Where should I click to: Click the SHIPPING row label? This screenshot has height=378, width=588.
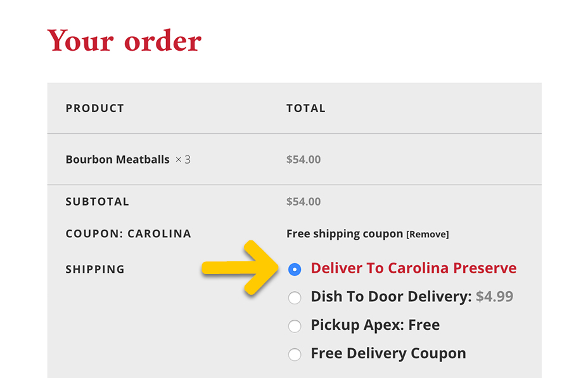[x=95, y=269]
